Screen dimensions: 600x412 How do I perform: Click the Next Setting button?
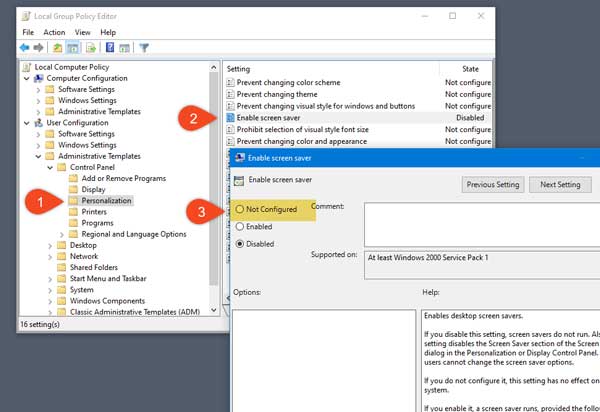(x=560, y=185)
